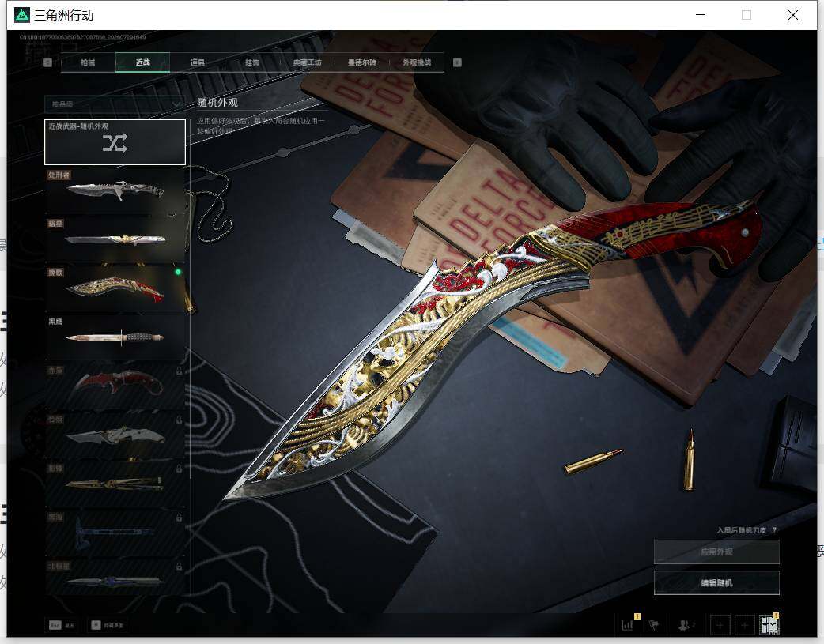Viewport: 824px width, 644px height.
Task: Click the 应用外观 button
Action: coord(716,552)
